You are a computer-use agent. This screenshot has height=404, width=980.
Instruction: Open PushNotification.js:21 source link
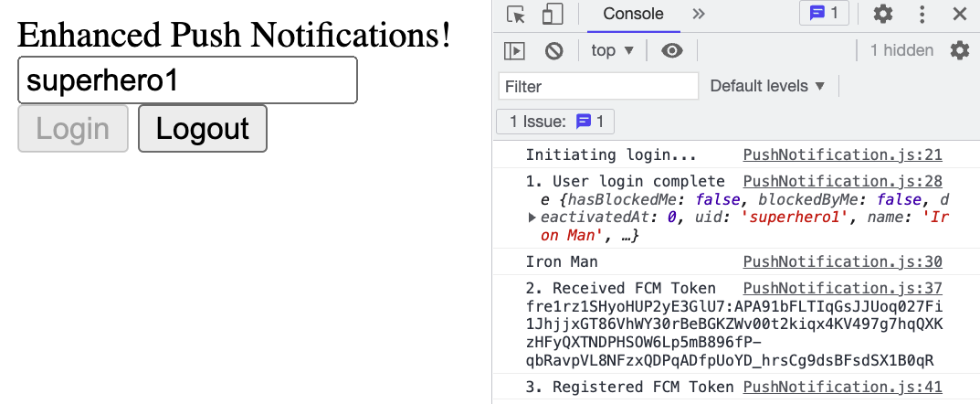point(842,155)
